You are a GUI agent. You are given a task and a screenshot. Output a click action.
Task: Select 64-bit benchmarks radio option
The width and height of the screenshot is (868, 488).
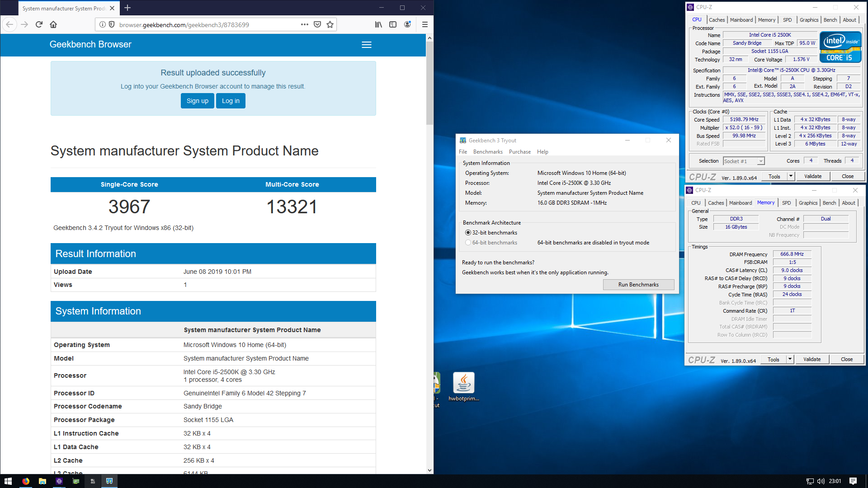coord(468,243)
